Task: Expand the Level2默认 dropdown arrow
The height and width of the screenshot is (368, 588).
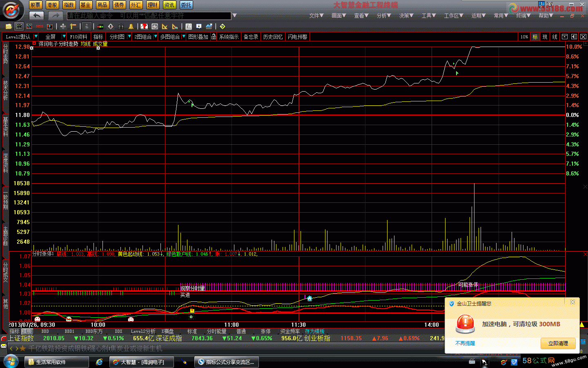Action: coord(36,36)
